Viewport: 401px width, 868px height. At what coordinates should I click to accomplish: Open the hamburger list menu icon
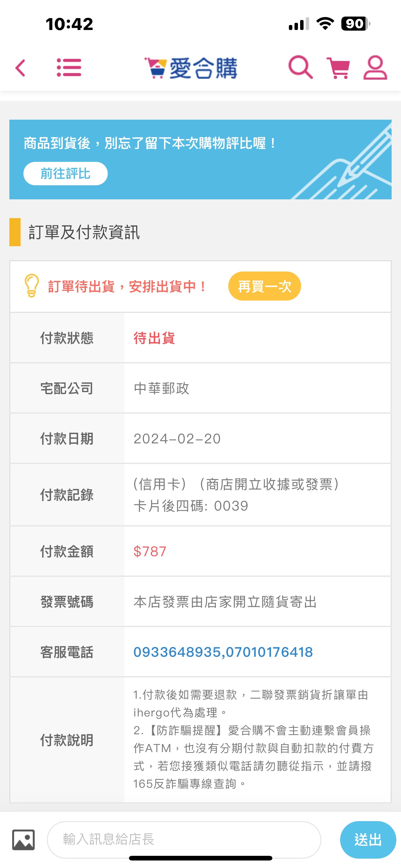click(69, 68)
